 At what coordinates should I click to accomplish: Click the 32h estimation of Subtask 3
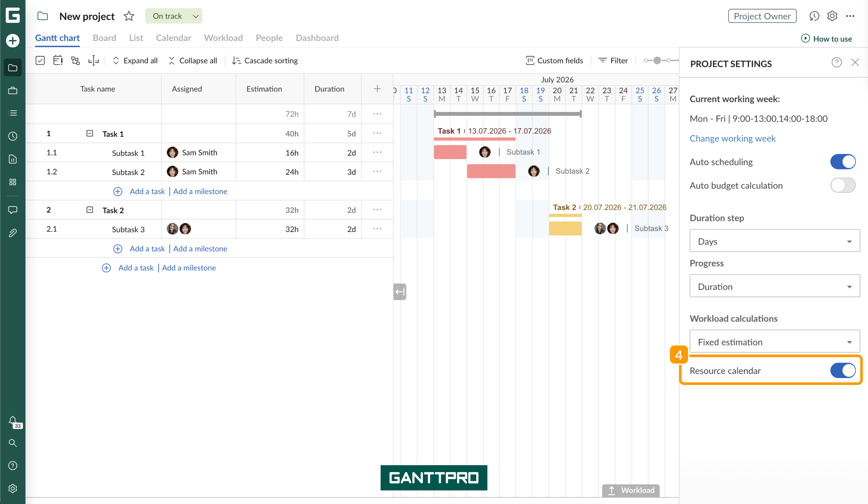(x=292, y=229)
